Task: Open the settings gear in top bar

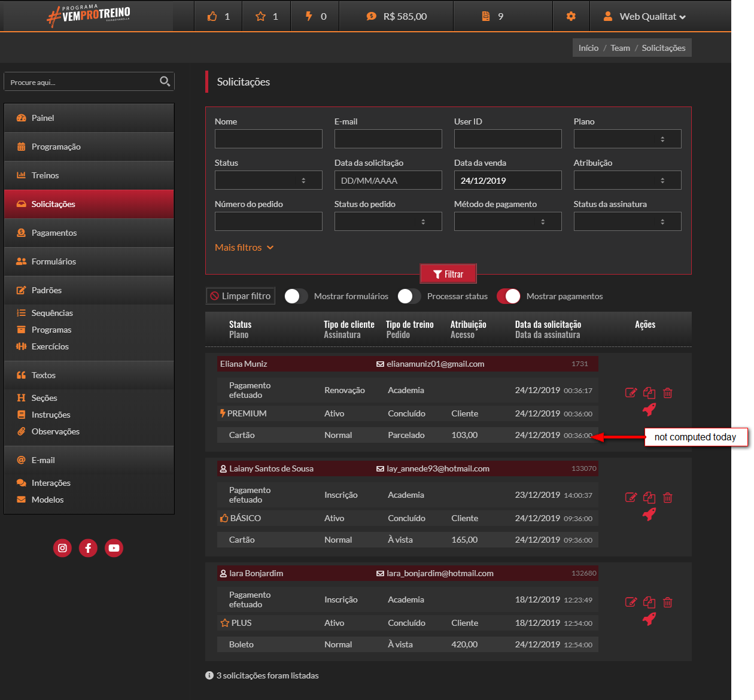Action: [x=571, y=16]
